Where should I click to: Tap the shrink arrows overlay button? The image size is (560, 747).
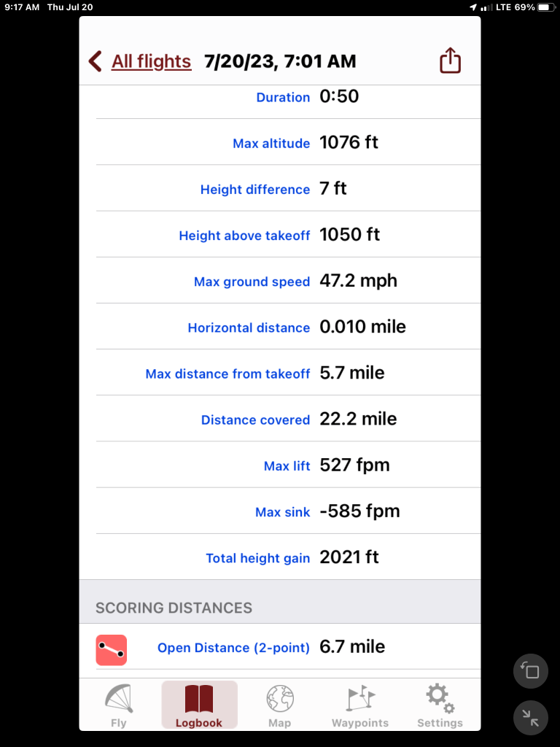[x=531, y=719]
